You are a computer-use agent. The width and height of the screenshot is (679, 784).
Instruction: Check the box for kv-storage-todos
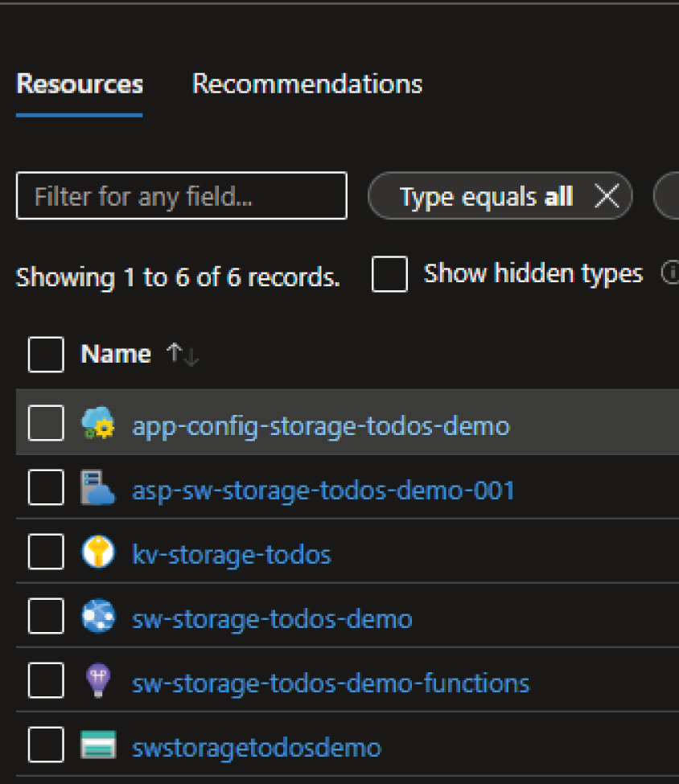click(46, 553)
